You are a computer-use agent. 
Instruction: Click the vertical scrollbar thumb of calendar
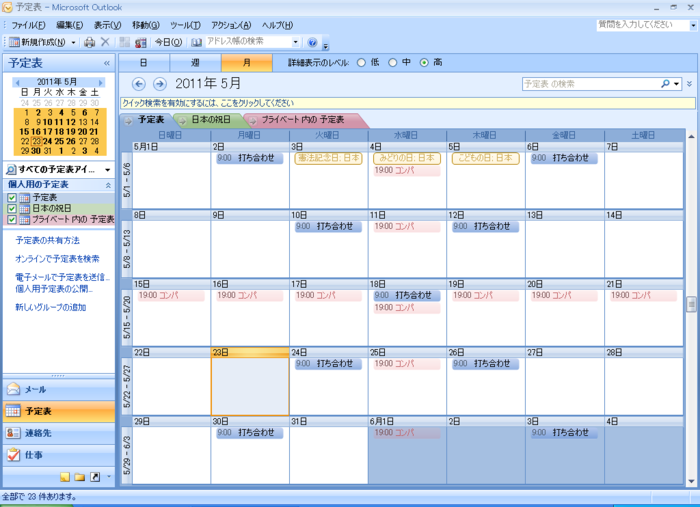[691, 305]
